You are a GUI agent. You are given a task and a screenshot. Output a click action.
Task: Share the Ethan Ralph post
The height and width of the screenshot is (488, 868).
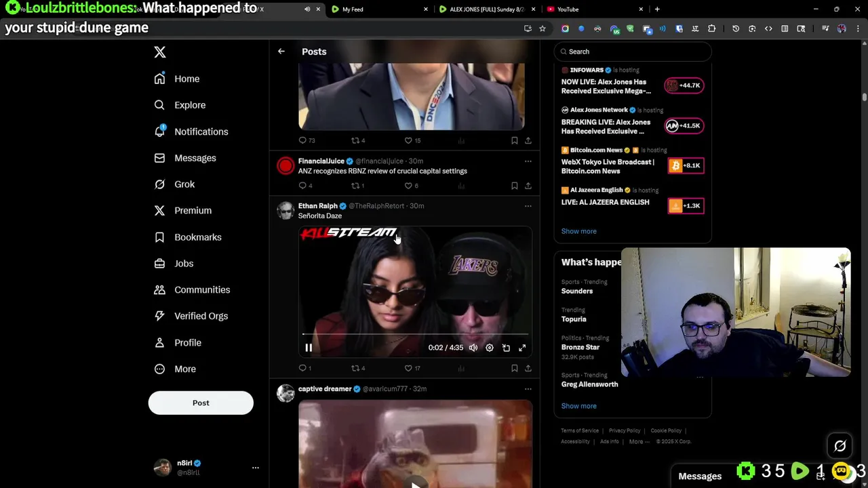pos(528,368)
